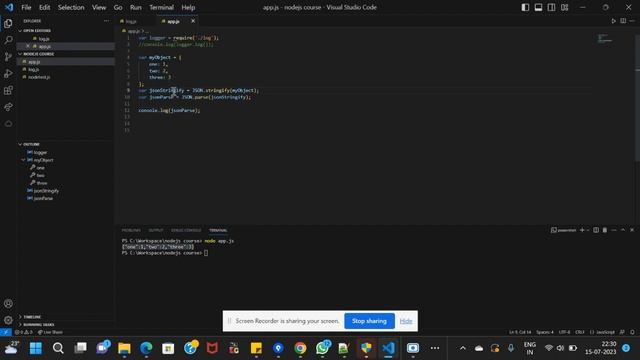This screenshot has height=360, width=640.
Task: Switch to the log.js editor tab
Action: pyautogui.click(x=131, y=21)
